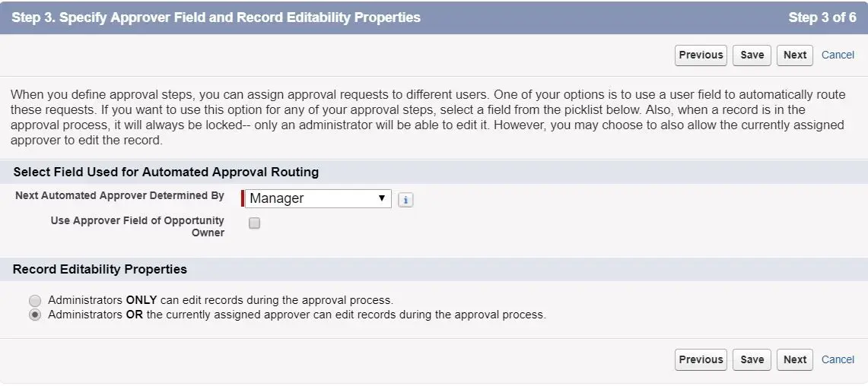Click the 'Select Field Used for Automated Approval Routing' header
This screenshot has width=868, height=386.
click(x=166, y=172)
